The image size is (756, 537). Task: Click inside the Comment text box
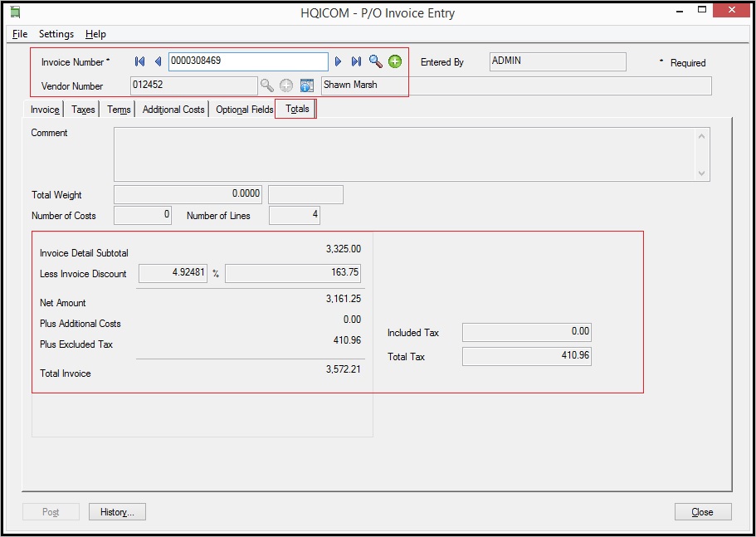(412, 154)
